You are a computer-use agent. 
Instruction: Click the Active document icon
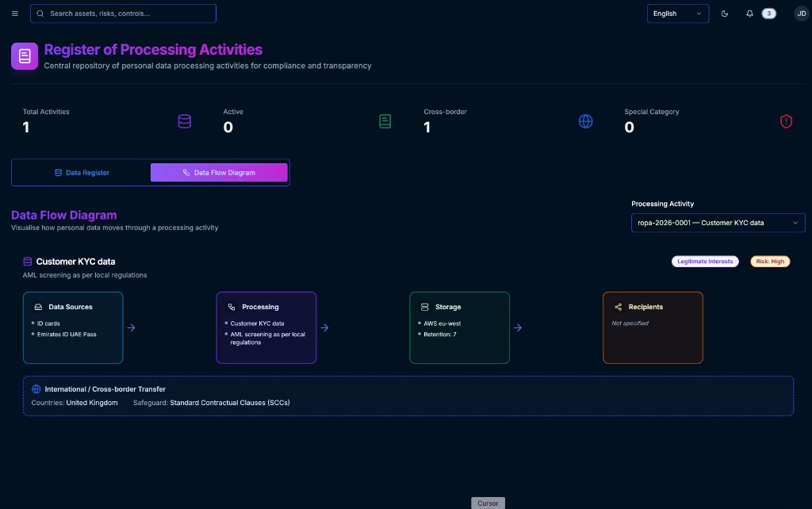point(385,121)
